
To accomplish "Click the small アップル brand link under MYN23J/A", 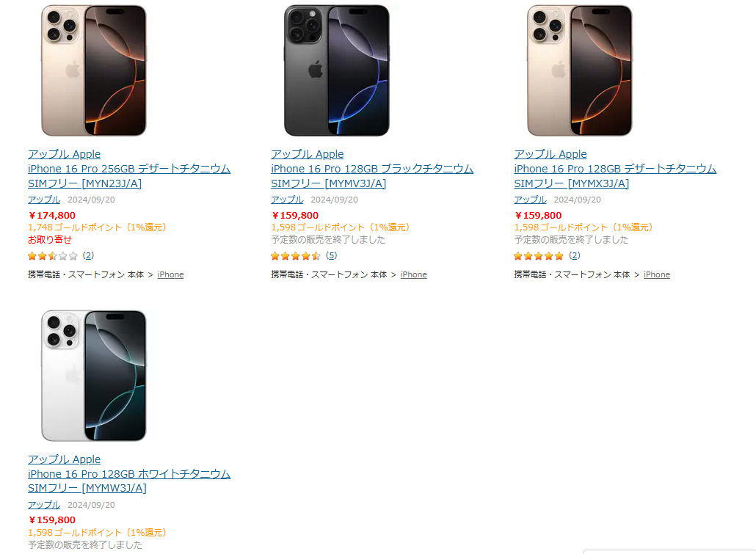I will point(44,200).
